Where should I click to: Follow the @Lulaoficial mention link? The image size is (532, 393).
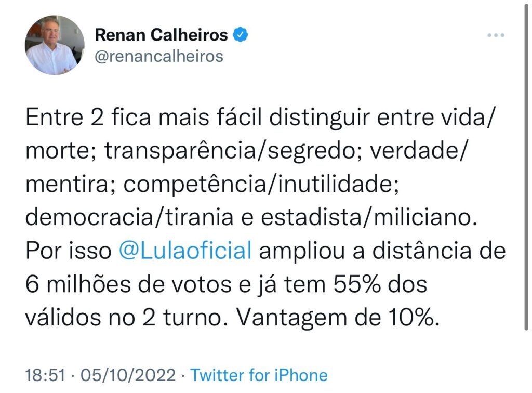click(185, 252)
